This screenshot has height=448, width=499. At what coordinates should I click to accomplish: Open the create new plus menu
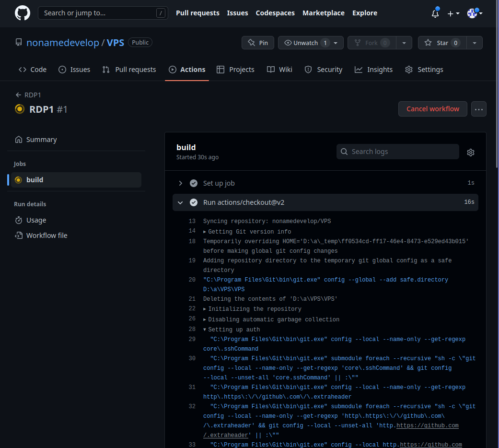pos(453,13)
